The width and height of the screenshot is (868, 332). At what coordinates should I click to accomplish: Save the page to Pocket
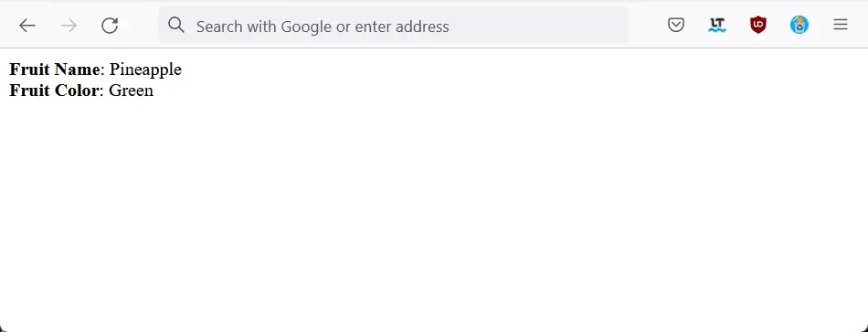click(x=676, y=25)
